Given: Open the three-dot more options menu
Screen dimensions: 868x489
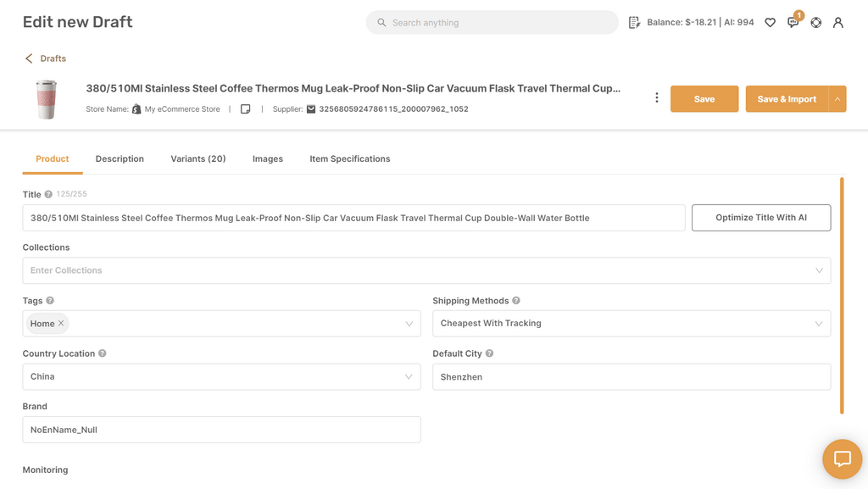Looking at the screenshot, I should click(657, 98).
